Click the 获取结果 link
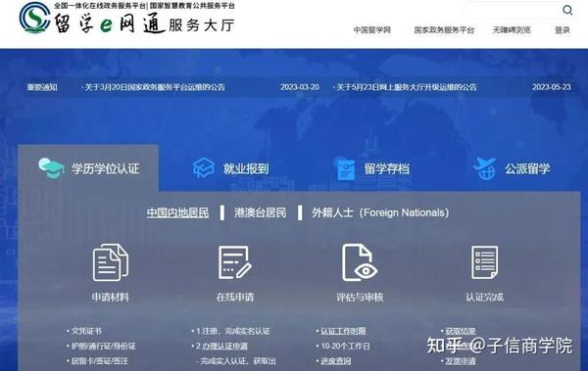Viewport: 588px width, 371px height. coord(461,331)
